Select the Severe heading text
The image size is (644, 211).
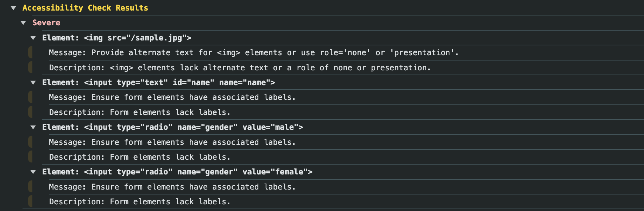[x=46, y=23]
